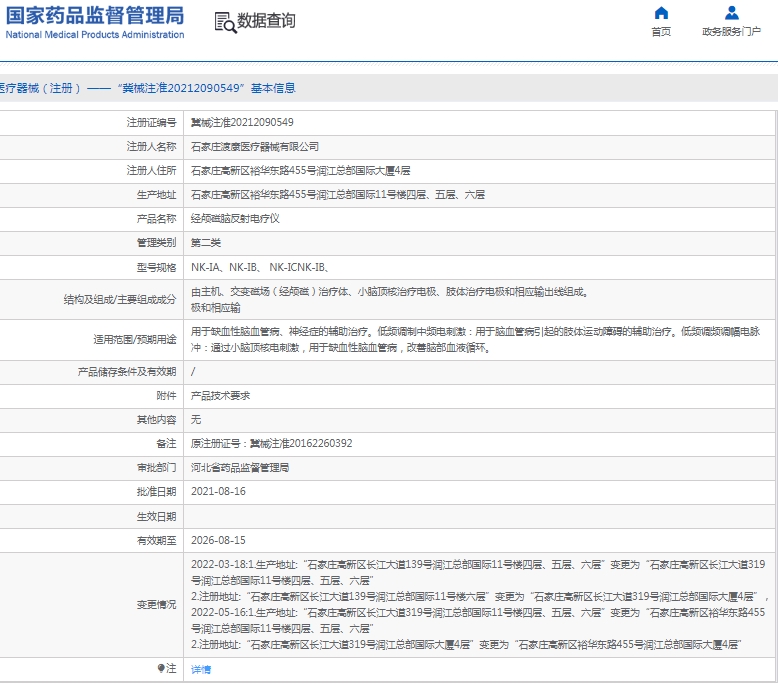Click approval date 2021-08-16
The image size is (778, 684).
point(218,492)
